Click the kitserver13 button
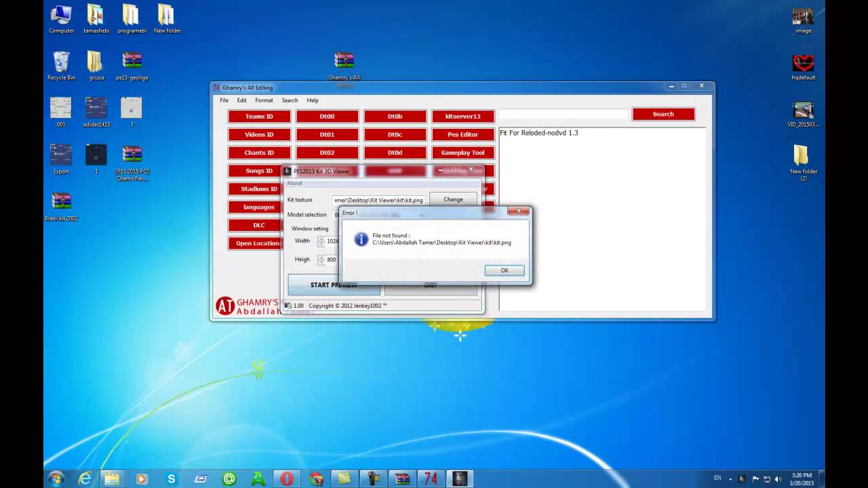Viewport: 868px width, 488px height. (x=463, y=117)
